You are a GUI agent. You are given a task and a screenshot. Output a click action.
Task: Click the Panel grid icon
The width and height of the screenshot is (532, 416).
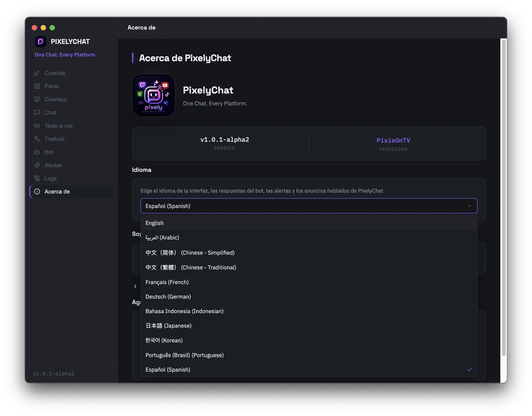coord(37,86)
